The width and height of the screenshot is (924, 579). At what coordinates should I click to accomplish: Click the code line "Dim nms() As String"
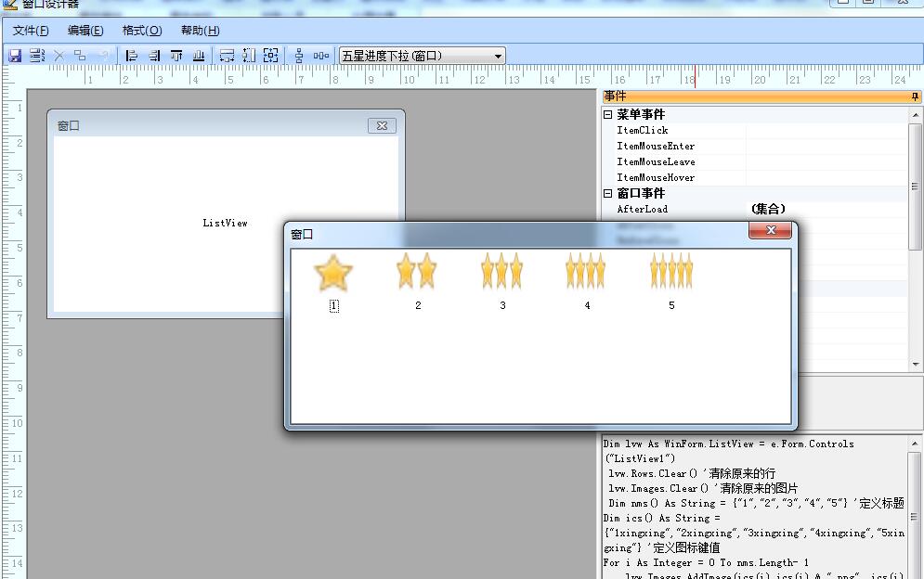[x=756, y=504]
